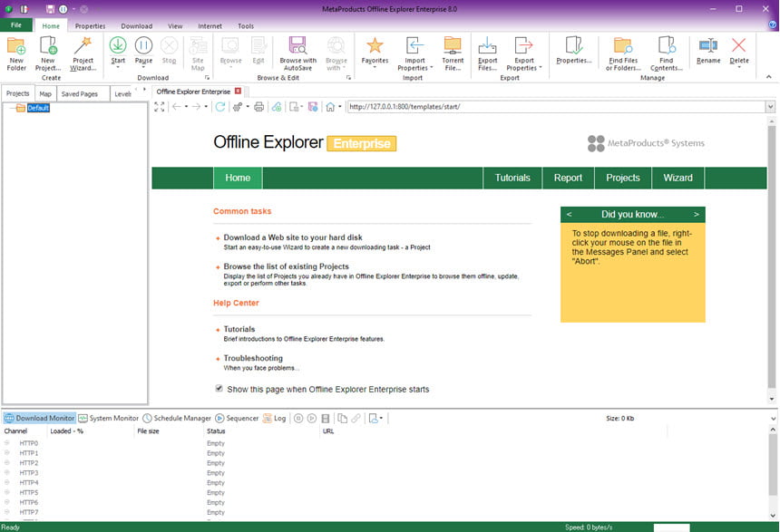Click the New Project ribbon icon
The height and width of the screenshot is (532, 780).
tap(48, 53)
